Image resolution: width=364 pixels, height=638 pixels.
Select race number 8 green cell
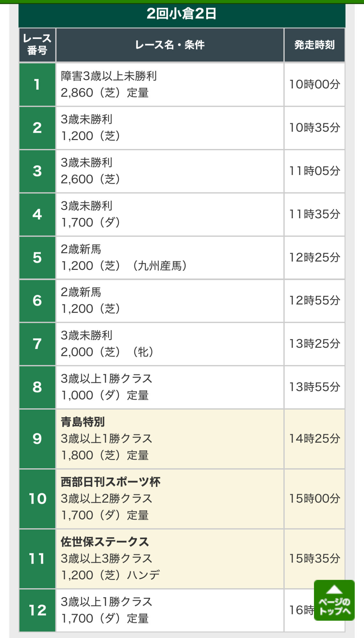pos(37,387)
